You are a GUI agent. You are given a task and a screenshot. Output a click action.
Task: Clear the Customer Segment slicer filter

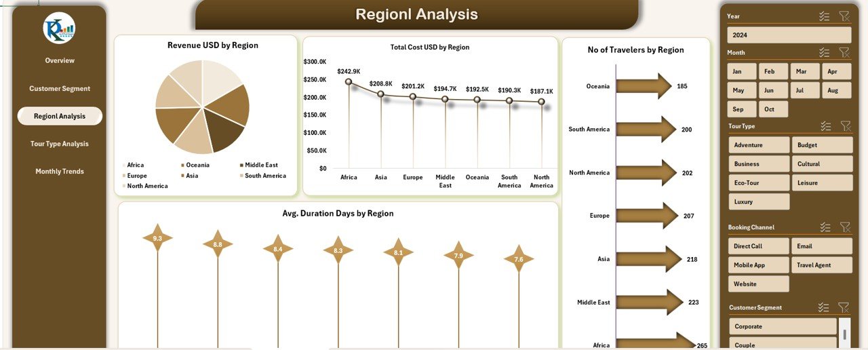coord(844,307)
